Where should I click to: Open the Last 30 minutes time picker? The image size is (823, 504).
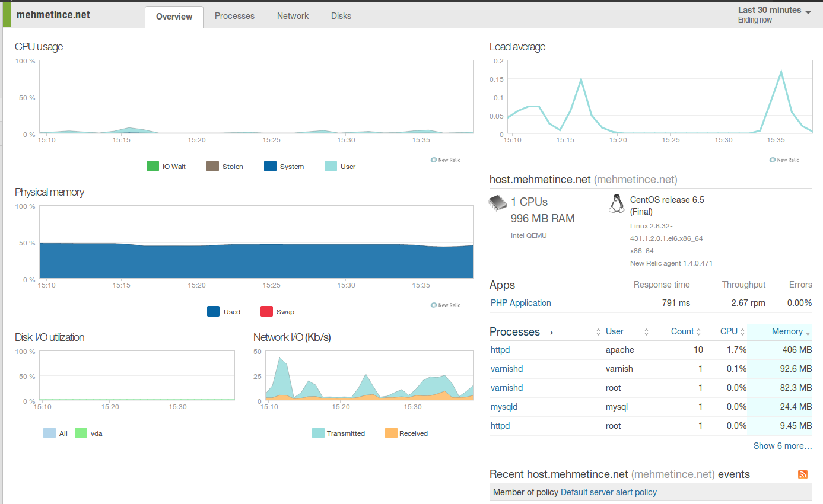(x=774, y=15)
